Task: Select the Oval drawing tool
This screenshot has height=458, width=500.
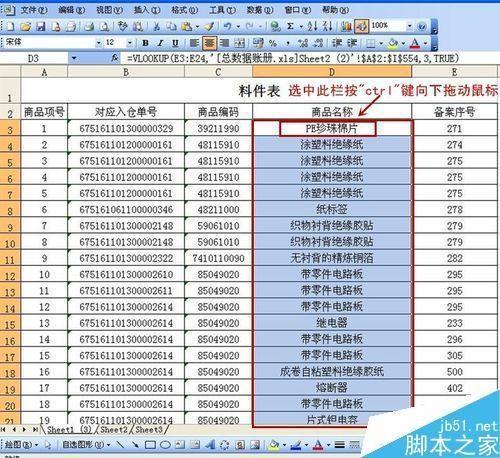Action: 165,444
